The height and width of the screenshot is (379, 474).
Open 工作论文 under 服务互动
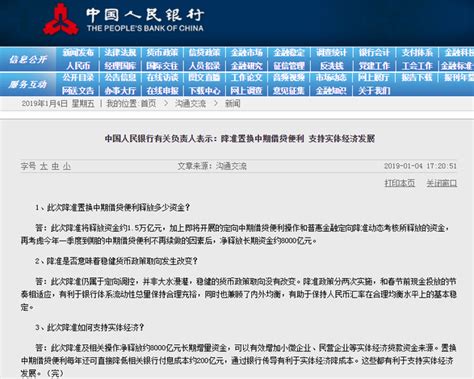point(247,78)
